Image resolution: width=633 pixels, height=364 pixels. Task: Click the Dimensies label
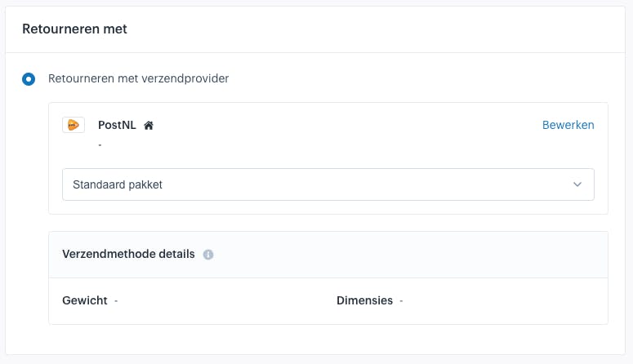[364, 300]
